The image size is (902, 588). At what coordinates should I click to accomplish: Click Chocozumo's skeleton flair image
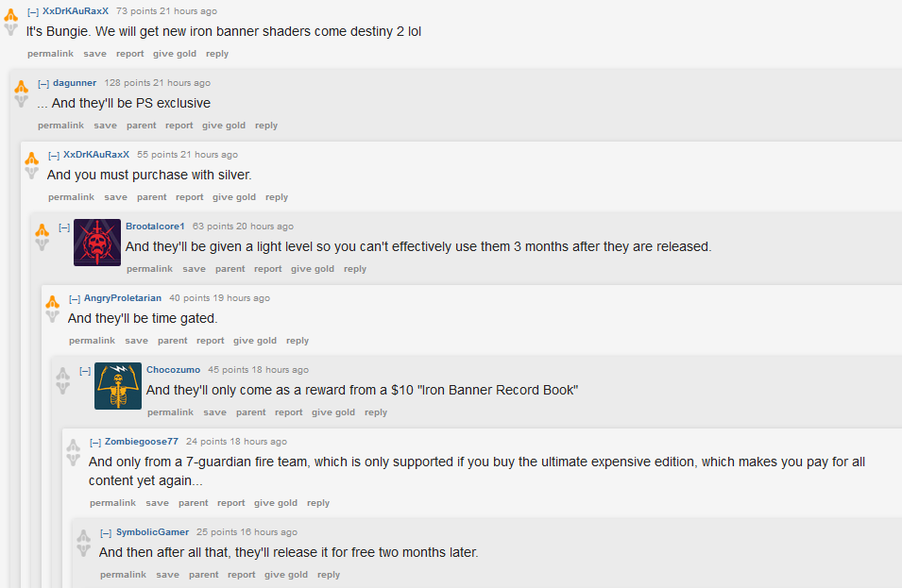tap(118, 386)
